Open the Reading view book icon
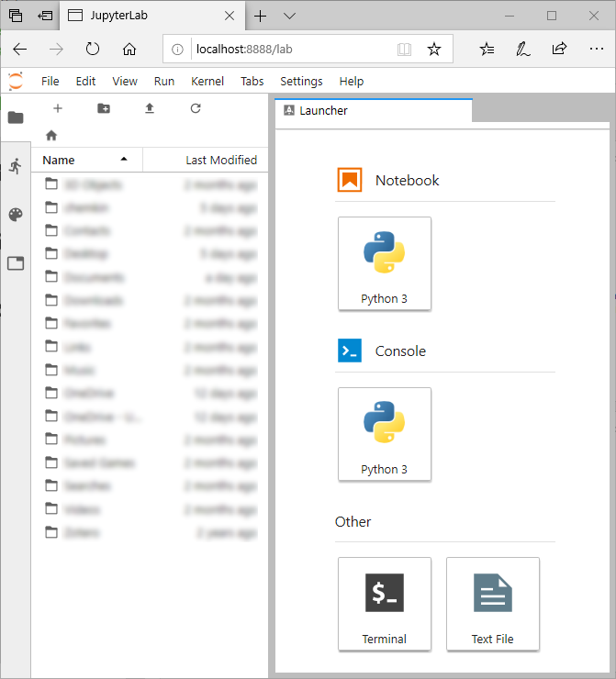This screenshot has width=616, height=679. pos(404,50)
